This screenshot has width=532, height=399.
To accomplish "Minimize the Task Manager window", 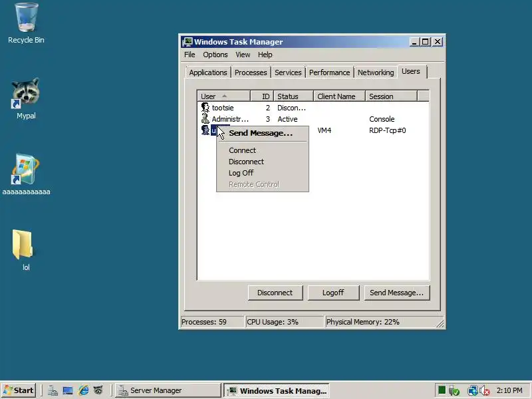I will pos(414,42).
